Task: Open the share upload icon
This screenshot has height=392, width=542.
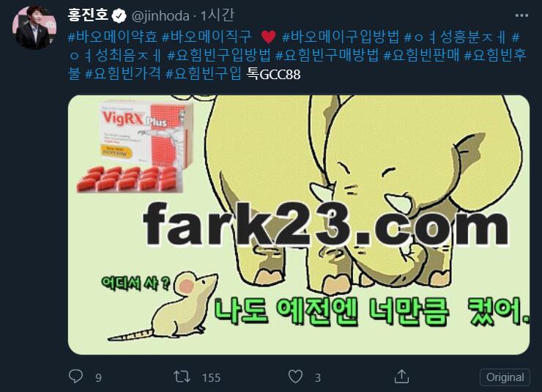Action: click(x=401, y=376)
